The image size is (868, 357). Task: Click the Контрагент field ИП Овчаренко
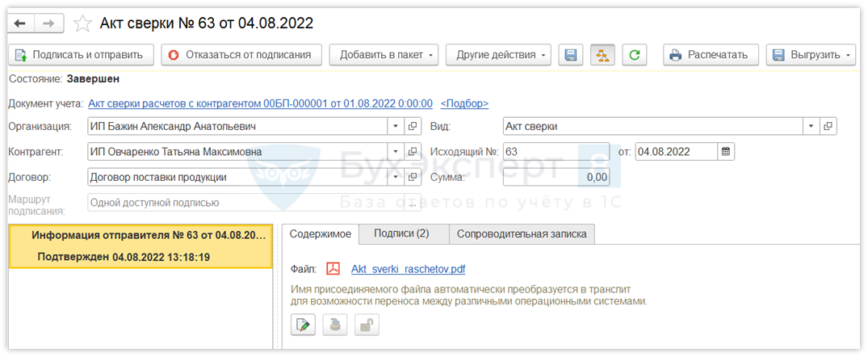tap(238, 152)
